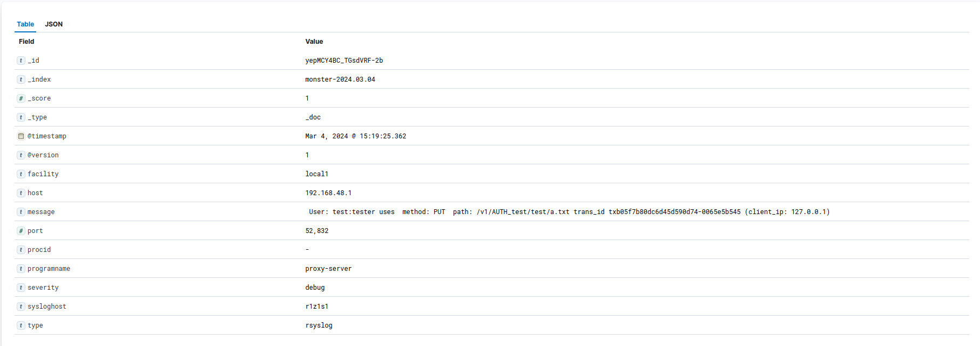Click the text-type icon beside severity

(21, 288)
